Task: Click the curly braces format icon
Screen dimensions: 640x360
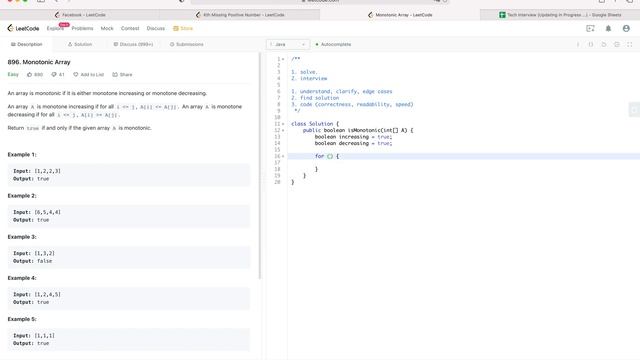Action: coord(591,44)
